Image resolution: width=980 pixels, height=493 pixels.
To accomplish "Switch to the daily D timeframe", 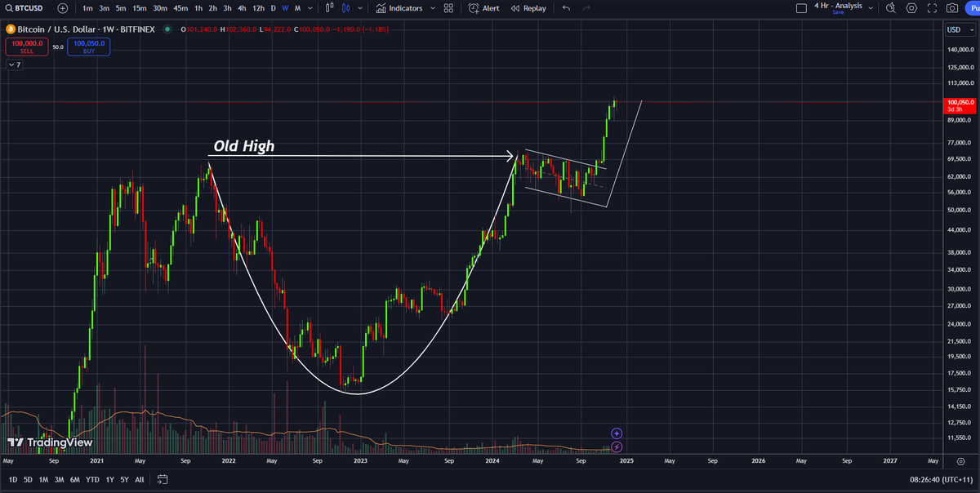I will tap(274, 8).
